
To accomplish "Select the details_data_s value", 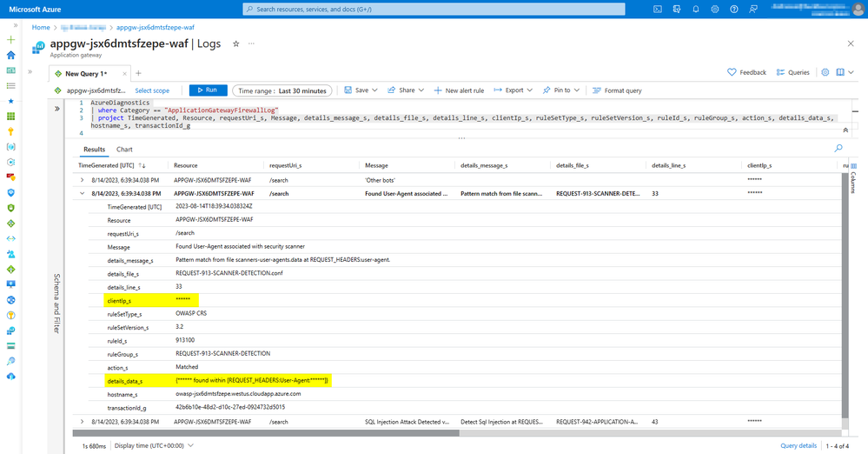I will (252, 380).
